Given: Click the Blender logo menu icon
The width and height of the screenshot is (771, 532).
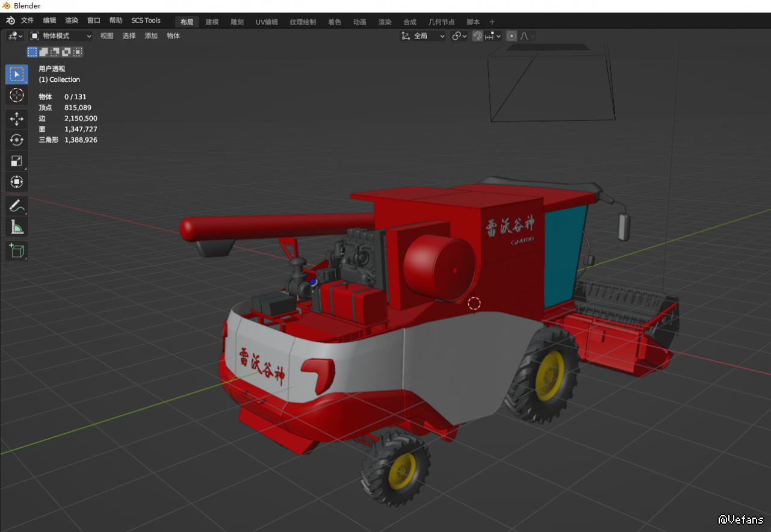Looking at the screenshot, I should point(11,20).
